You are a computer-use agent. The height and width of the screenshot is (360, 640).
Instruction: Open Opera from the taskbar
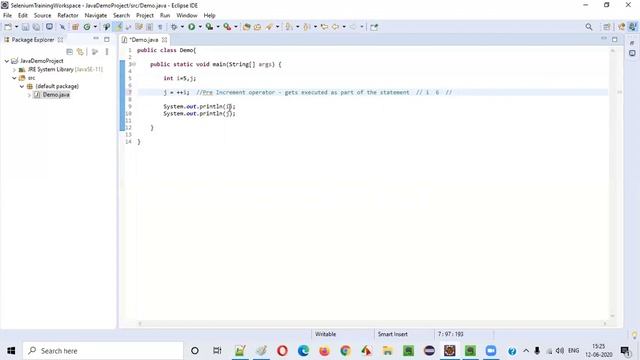coord(282,351)
